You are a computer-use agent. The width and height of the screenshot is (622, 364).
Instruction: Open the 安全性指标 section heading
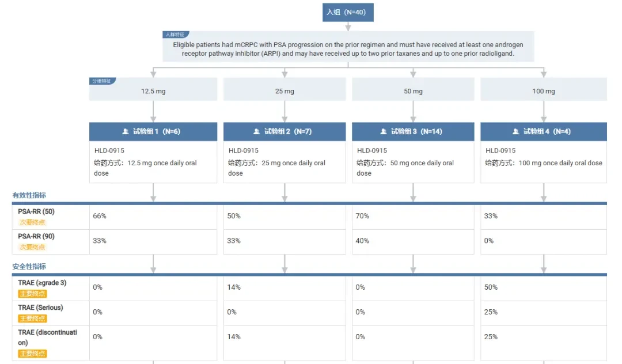tap(29, 267)
